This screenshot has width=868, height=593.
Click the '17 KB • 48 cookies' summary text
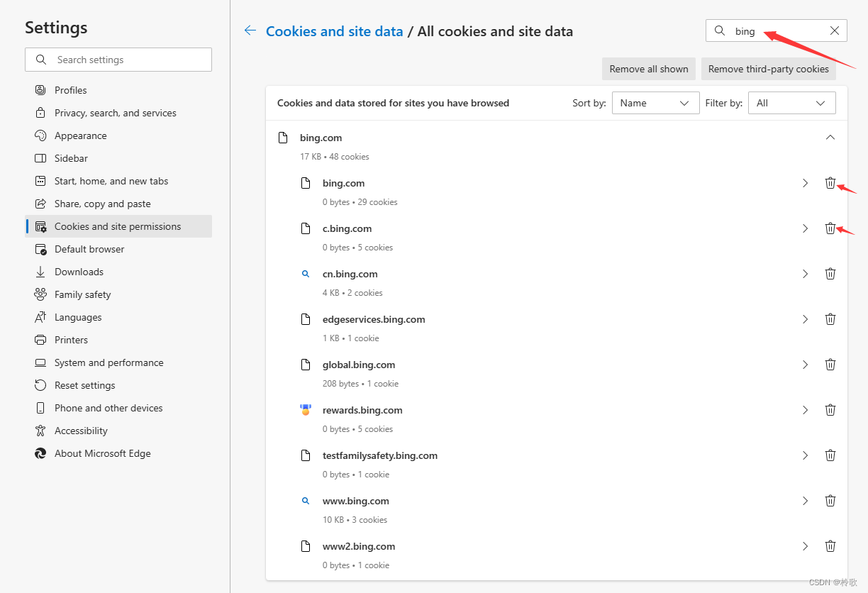335,157
